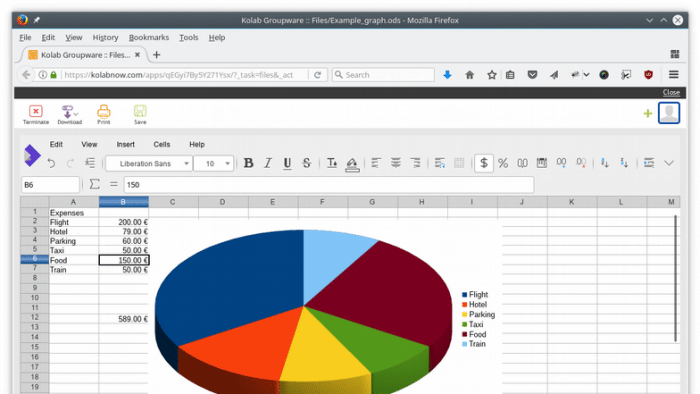Screen dimensions: 700x394
Task: Toggle italic formatting
Action: 268,163
